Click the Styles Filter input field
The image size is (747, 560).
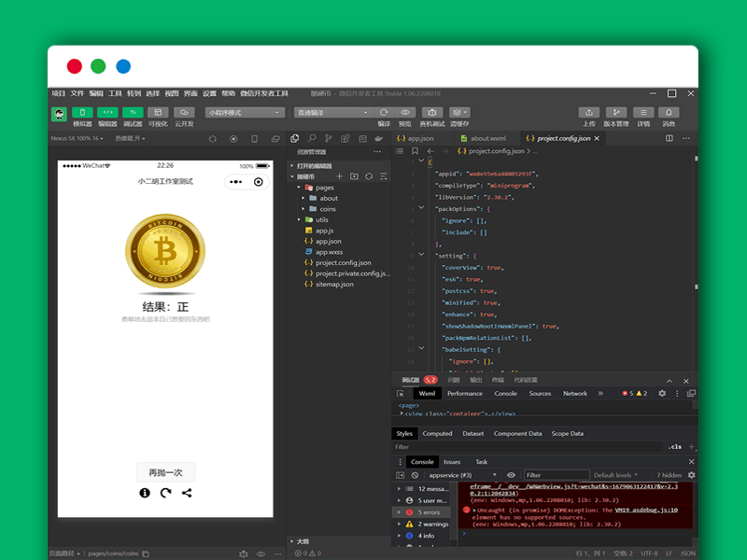click(x=527, y=447)
